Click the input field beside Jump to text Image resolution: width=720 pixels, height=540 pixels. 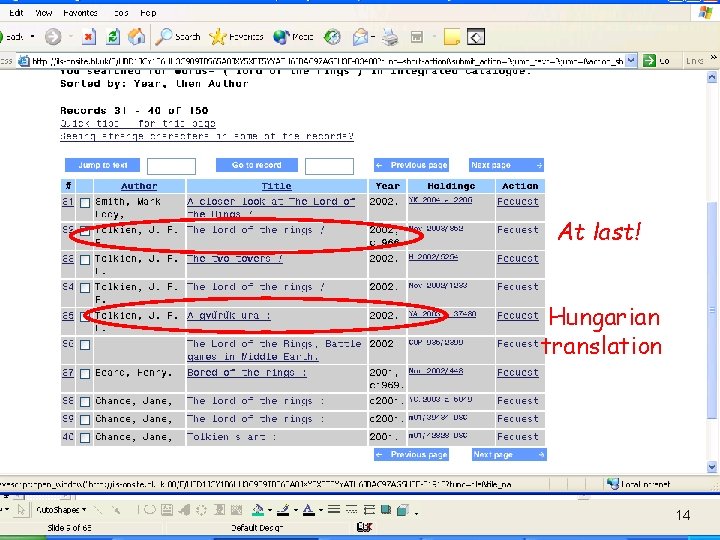coord(171,166)
